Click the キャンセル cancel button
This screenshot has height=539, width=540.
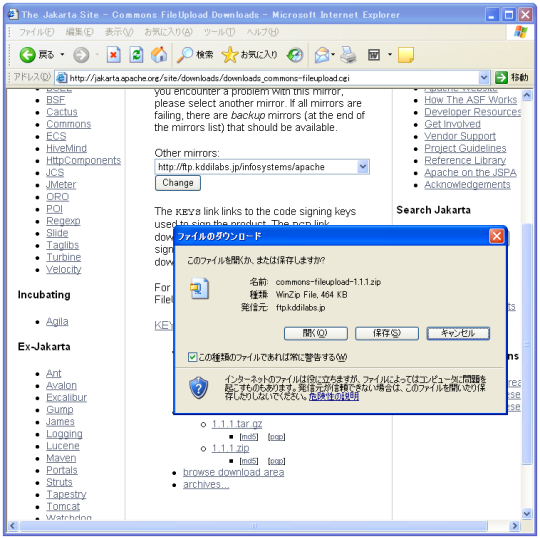click(458, 333)
